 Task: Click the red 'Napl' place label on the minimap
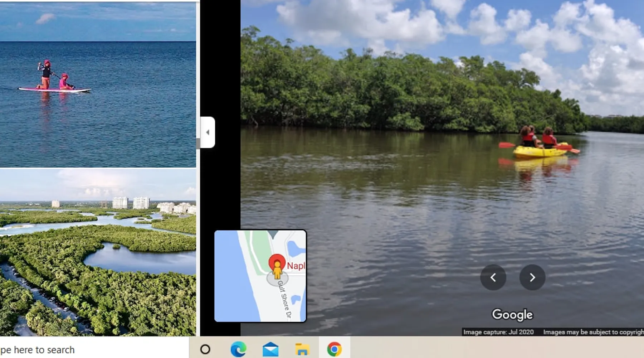(x=296, y=266)
